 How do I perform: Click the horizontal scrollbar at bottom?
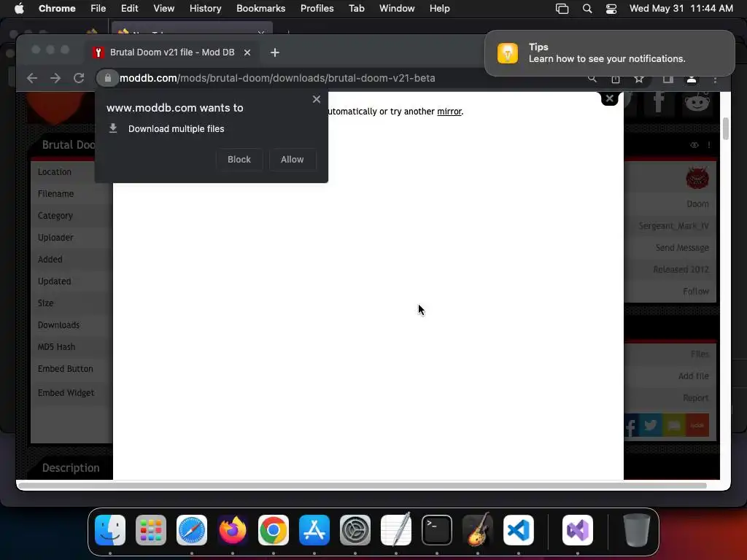tap(362, 486)
